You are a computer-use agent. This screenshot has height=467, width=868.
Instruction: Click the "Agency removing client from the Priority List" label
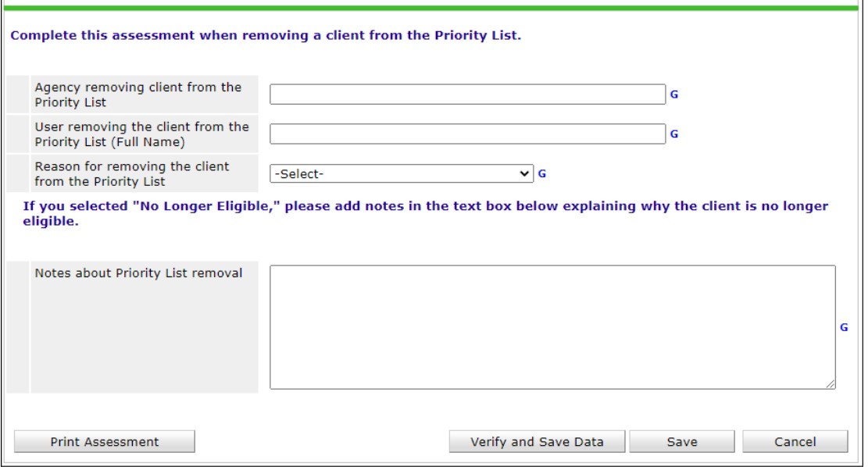click(x=138, y=94)
